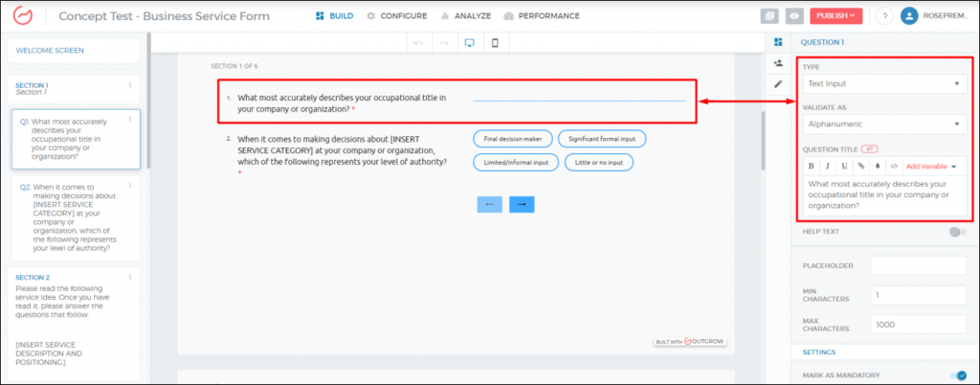Click the link icon in title toolbar
The height and width of the screenshot is (385, 980).
859,166
